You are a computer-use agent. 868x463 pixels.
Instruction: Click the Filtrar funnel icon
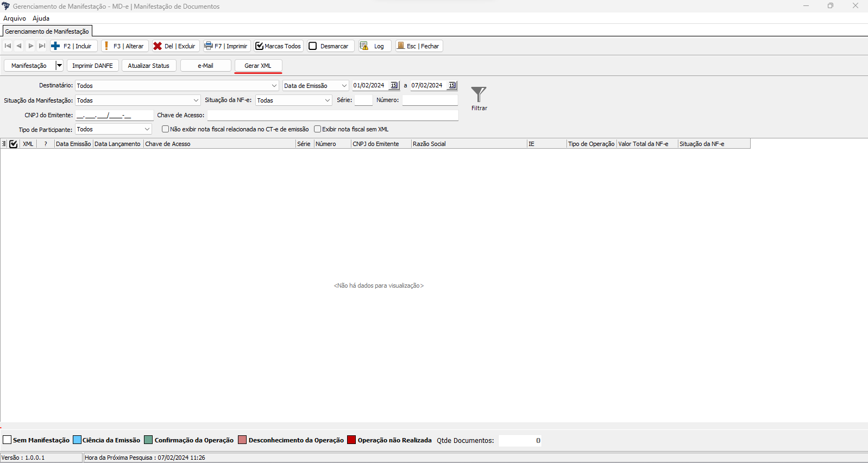[x=479, y=95]
